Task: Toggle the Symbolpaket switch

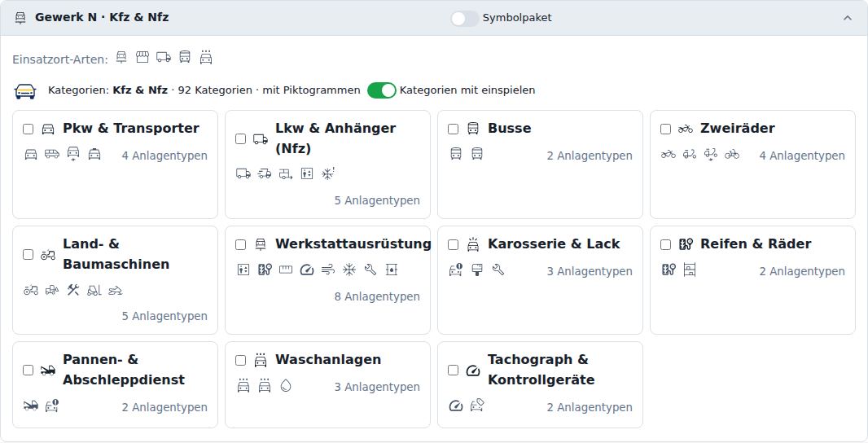Action: tap(464, 18)
